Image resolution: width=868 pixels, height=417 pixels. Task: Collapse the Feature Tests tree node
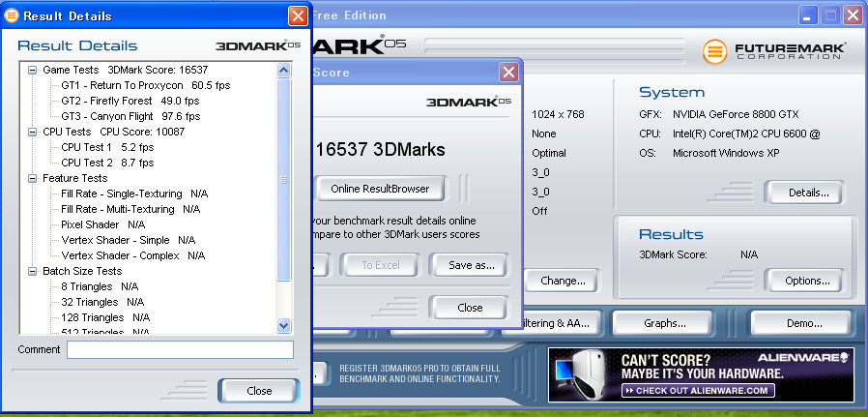(x=33, y=178)
